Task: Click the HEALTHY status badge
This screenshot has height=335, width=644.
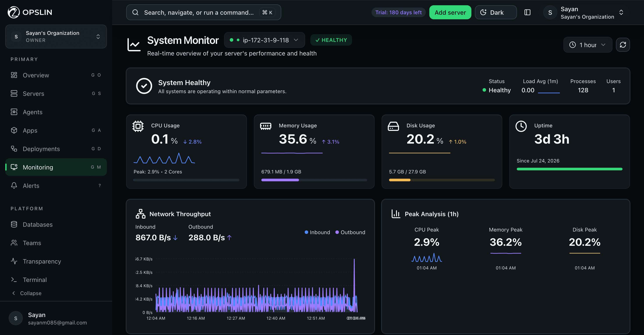Action: click(x=331, y=40)
